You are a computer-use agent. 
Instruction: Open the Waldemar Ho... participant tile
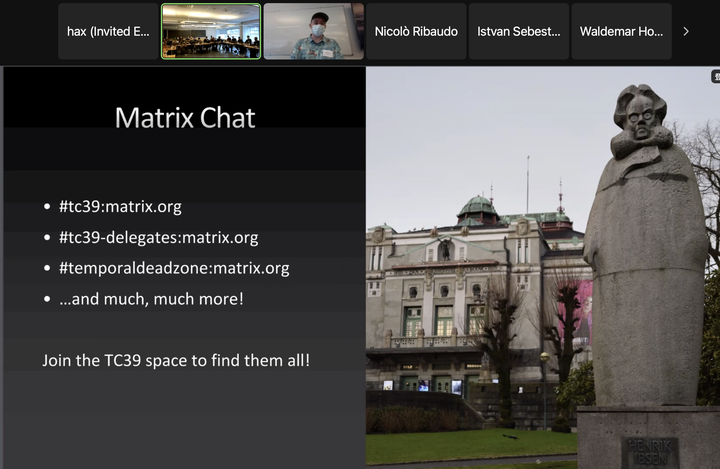pos(621,31)
